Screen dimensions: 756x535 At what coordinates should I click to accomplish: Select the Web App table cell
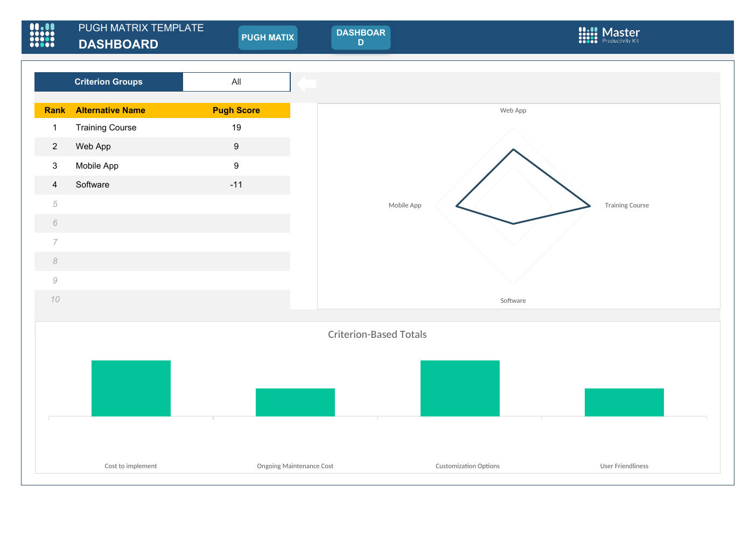point(93,147)
